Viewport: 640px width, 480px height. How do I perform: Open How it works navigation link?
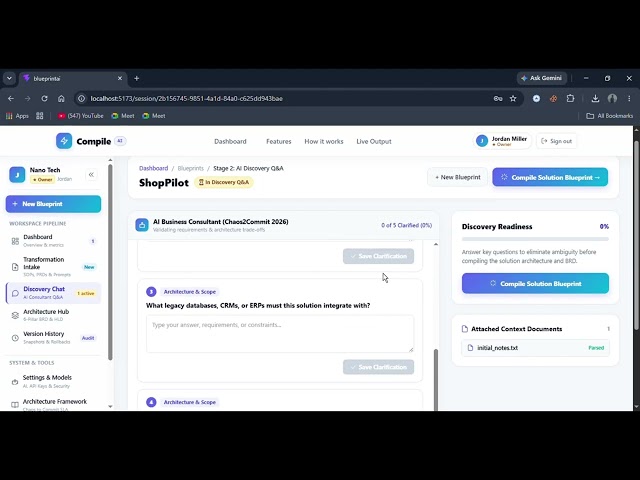[324, 141]
